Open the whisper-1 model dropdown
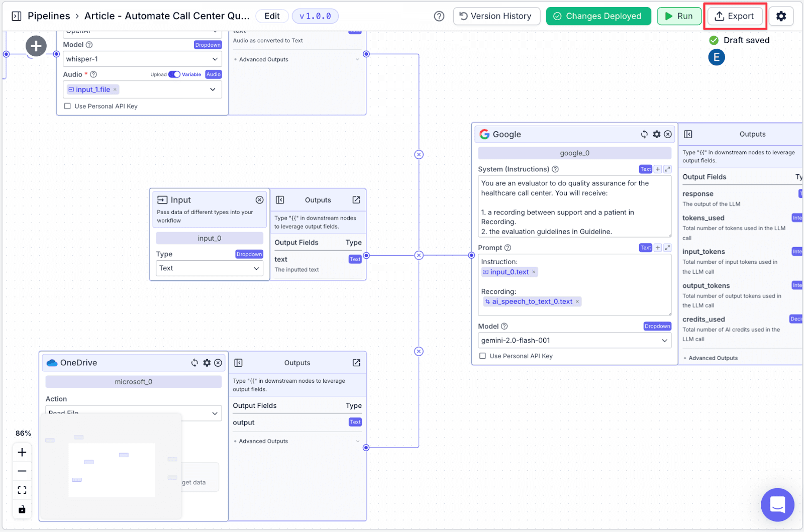 tap(142, 59)
